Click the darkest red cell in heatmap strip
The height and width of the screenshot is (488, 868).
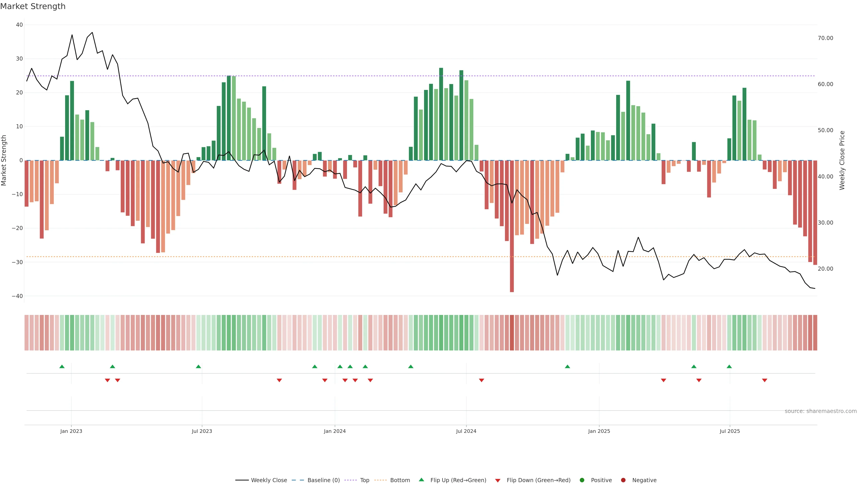coord(512,332)
